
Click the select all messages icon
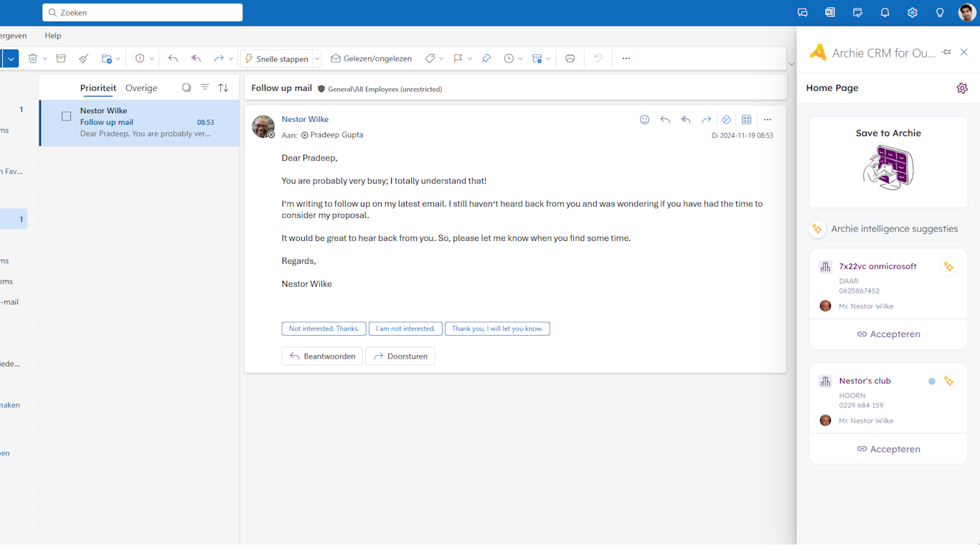coord(187,88)
